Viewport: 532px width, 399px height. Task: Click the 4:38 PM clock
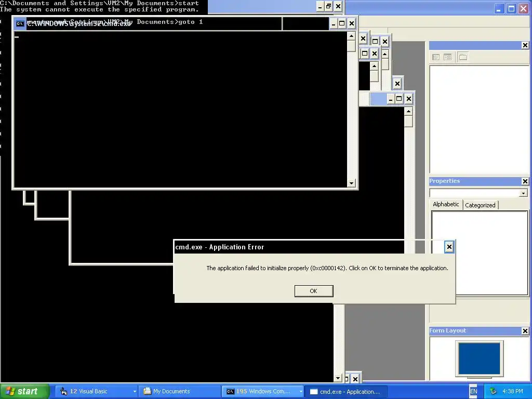click(x=513, y=391)
